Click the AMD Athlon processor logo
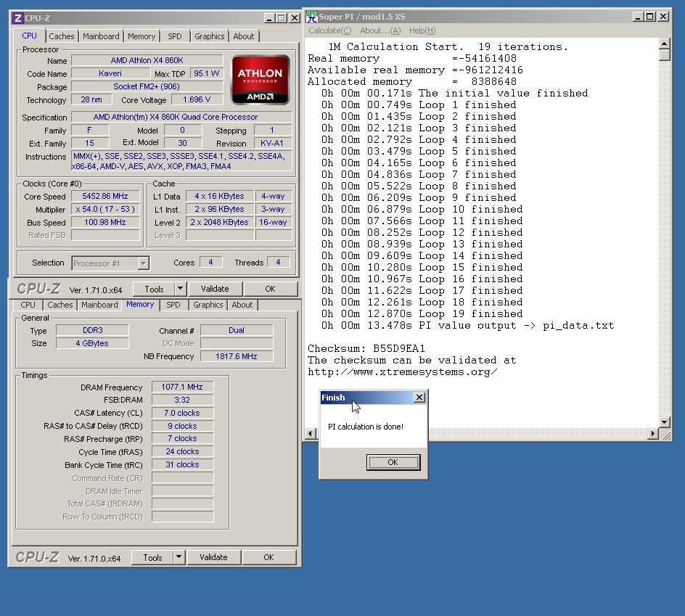 (x=260, y=80)
